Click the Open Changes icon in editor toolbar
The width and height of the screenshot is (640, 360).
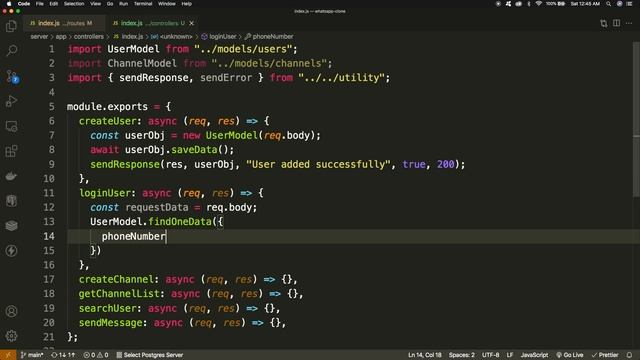pos(604,23)
